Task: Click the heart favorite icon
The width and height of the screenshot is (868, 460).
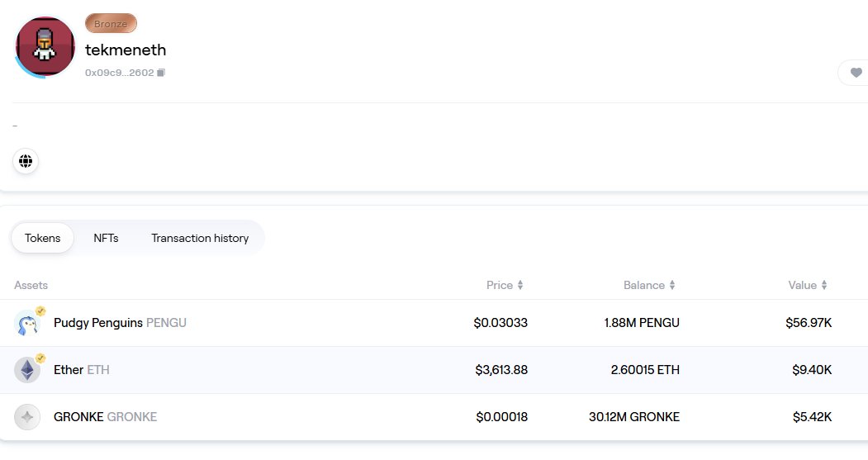Action: pos(856,73)
